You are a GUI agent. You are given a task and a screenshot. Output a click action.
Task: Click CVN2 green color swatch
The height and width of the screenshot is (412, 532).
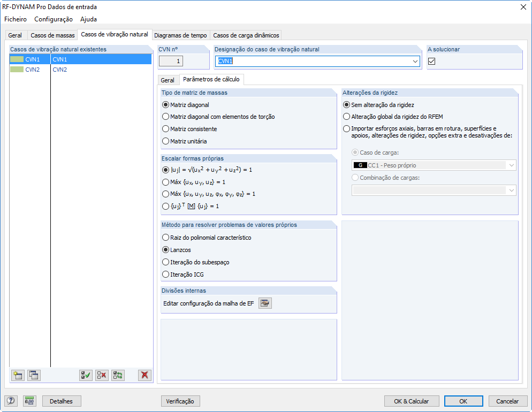point(17,70)
